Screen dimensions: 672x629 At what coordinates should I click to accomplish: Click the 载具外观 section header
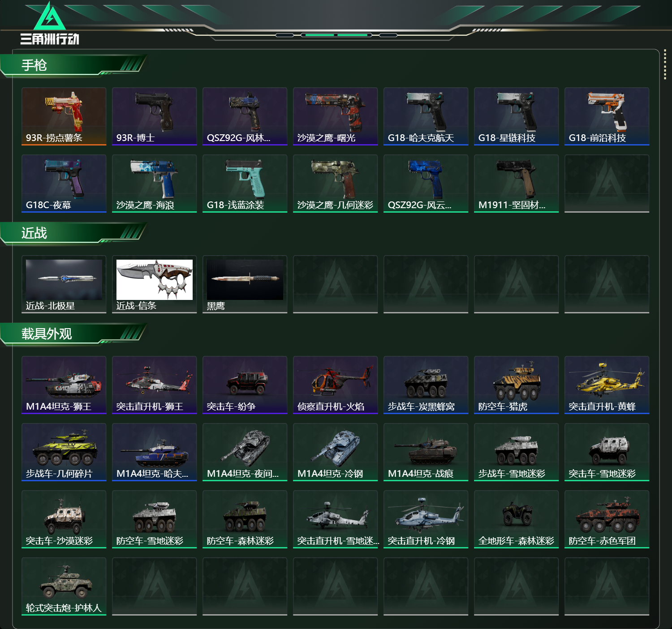coord(74,334)
